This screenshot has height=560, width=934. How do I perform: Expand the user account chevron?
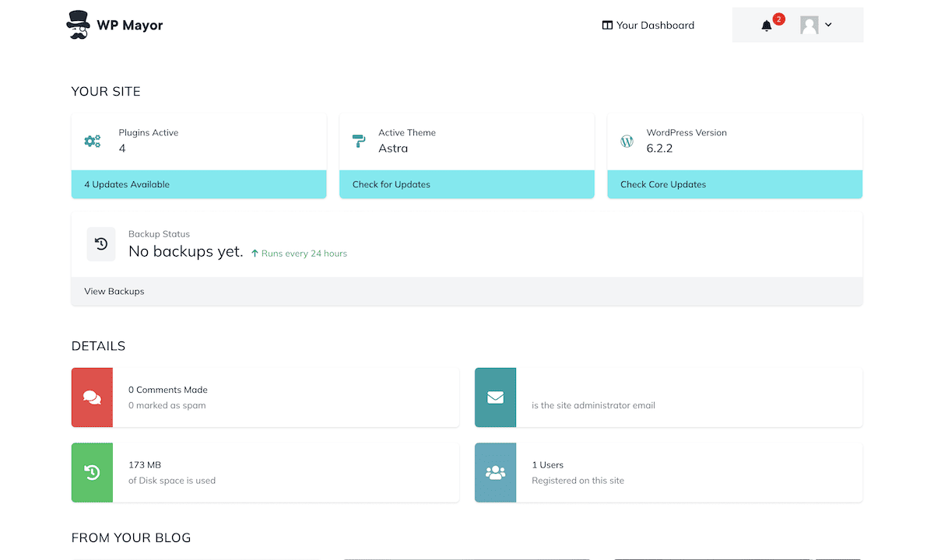point(828,25)
